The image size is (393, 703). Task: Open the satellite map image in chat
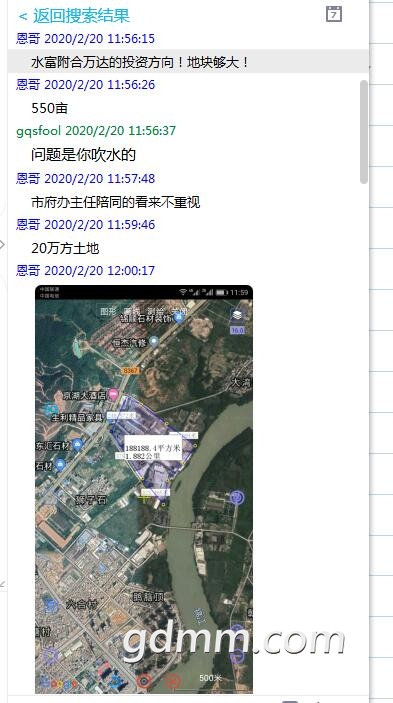(x=144, y=489)
